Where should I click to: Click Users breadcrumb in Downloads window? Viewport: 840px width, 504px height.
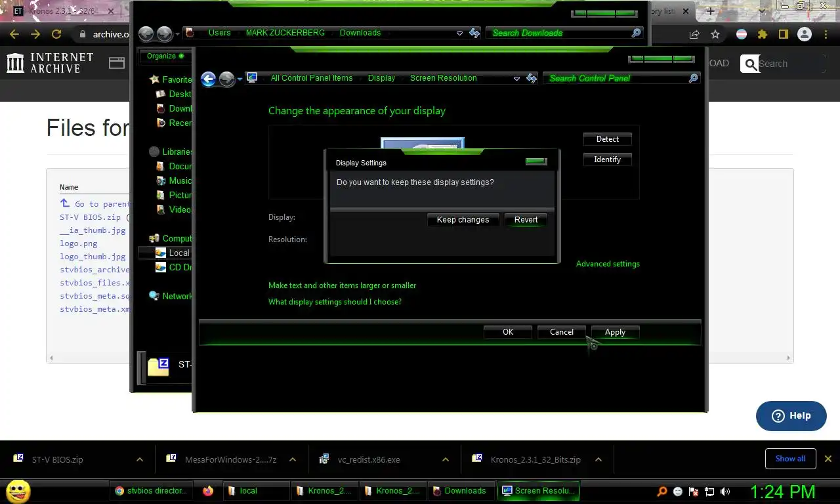pyautogui.click(x=219, y=33)
